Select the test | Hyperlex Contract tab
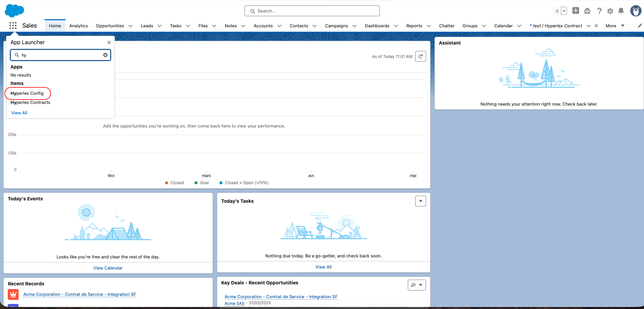The image size is (644, 309). click(556, 26)
